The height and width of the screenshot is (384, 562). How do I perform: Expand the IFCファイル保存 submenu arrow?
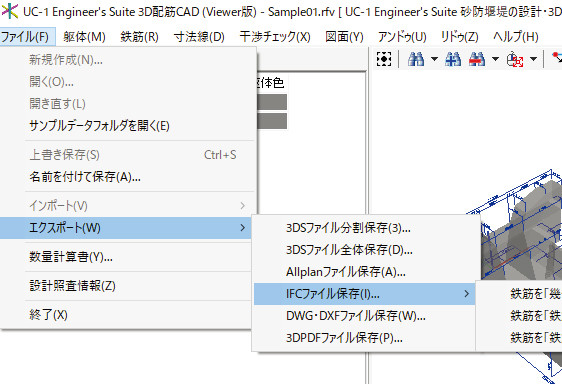466,294
